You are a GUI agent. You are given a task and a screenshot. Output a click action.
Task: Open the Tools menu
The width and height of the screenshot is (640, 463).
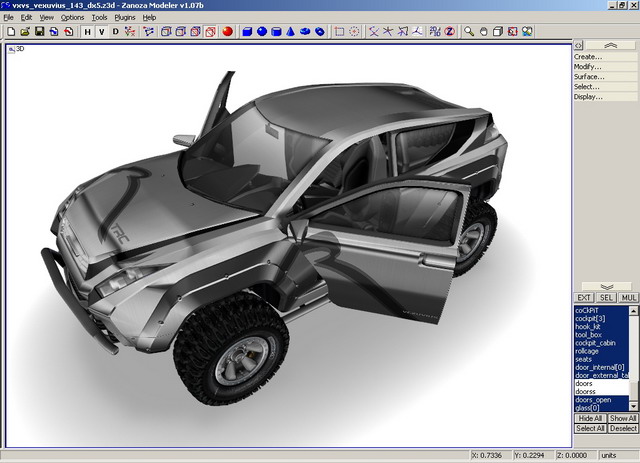tap(99, 18)
